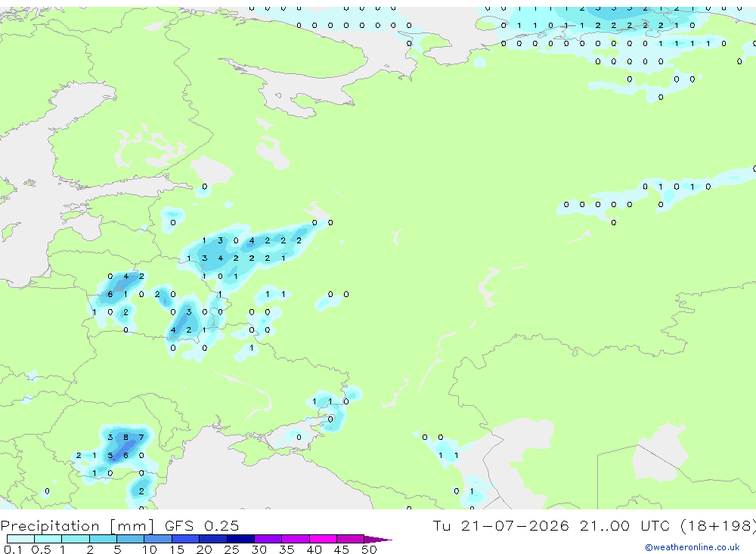Select the navy 25–30 mm legend swatch
Screen dimensions: 756x554
tap(240, 539)
